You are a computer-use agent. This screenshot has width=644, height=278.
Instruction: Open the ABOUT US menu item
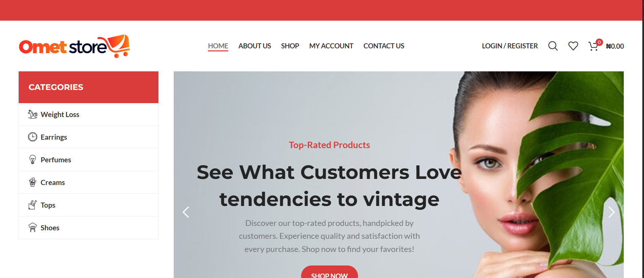(x=255, y=46)
